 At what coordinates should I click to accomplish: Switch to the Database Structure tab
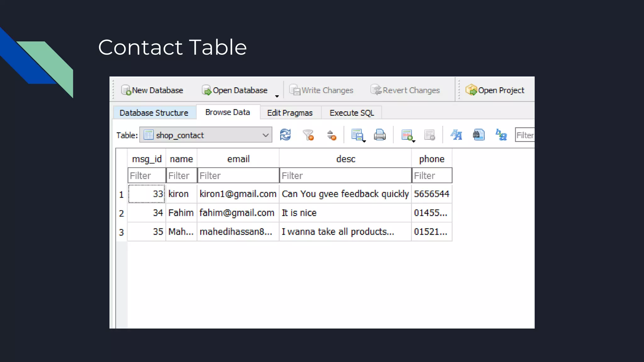154,113
